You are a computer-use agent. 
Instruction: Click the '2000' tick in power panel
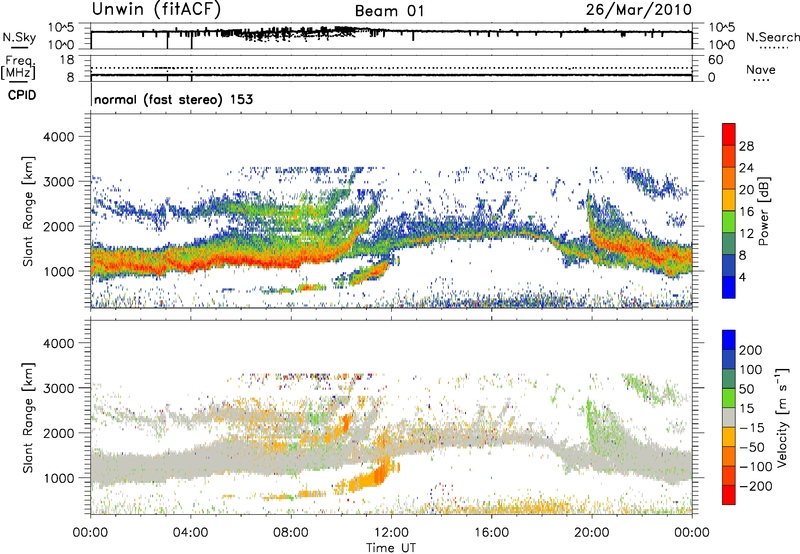coord(58,226)
